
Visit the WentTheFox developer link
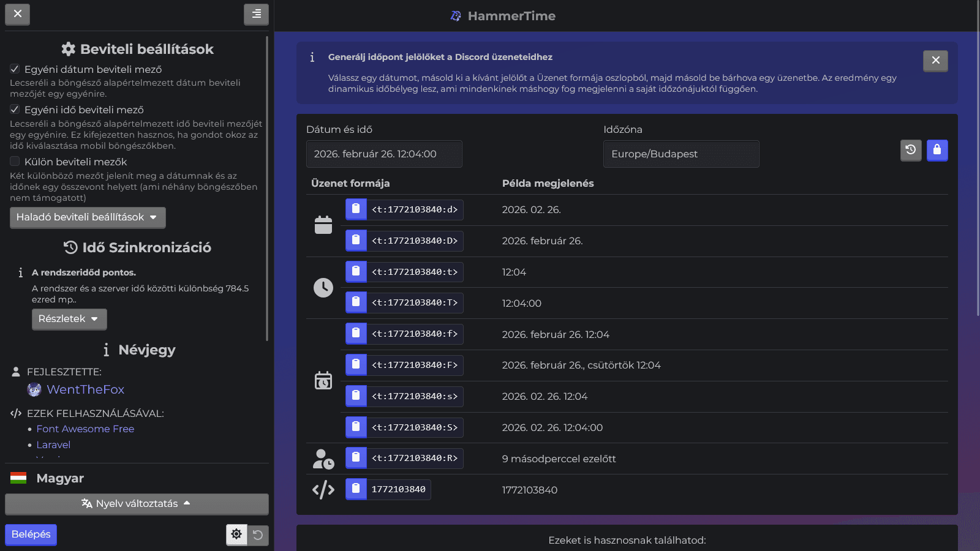86,389
